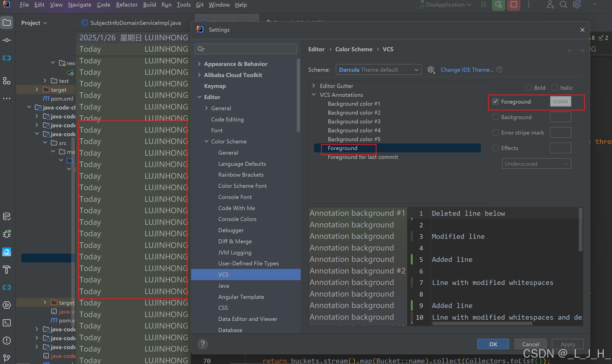
Task: Open the Structure tool window icon
Action: 7,81
